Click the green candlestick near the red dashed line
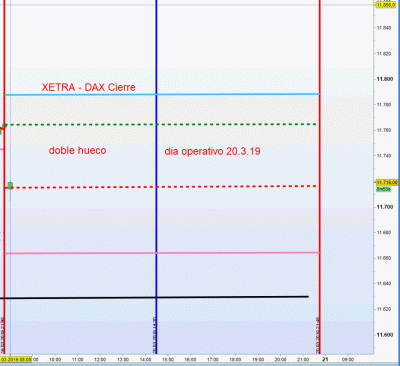The height and width of the screenshot is (366, 400). click(x=10, y=186)
